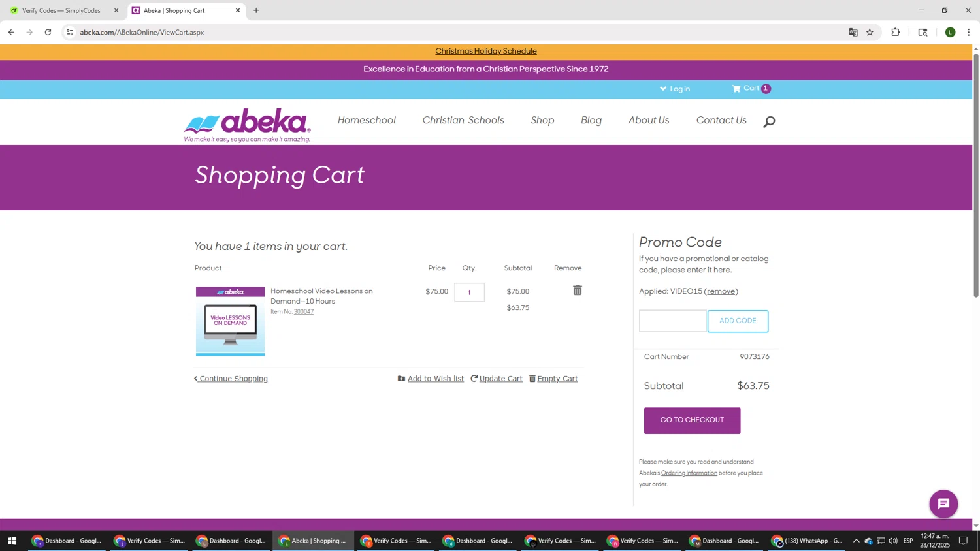This screenshot has height=551, width=980.
Task: Click the browser address bar
Action: 457,32
